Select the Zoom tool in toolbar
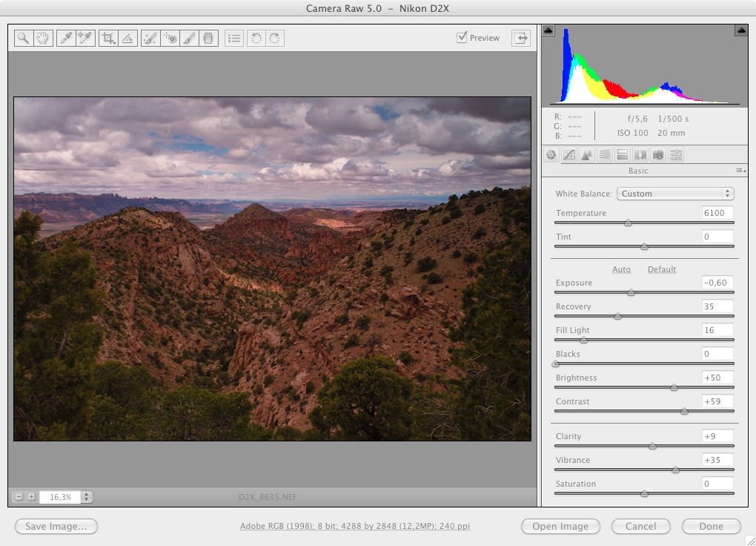The height and width of the screenshot is (546, 756). click(24, 38)
